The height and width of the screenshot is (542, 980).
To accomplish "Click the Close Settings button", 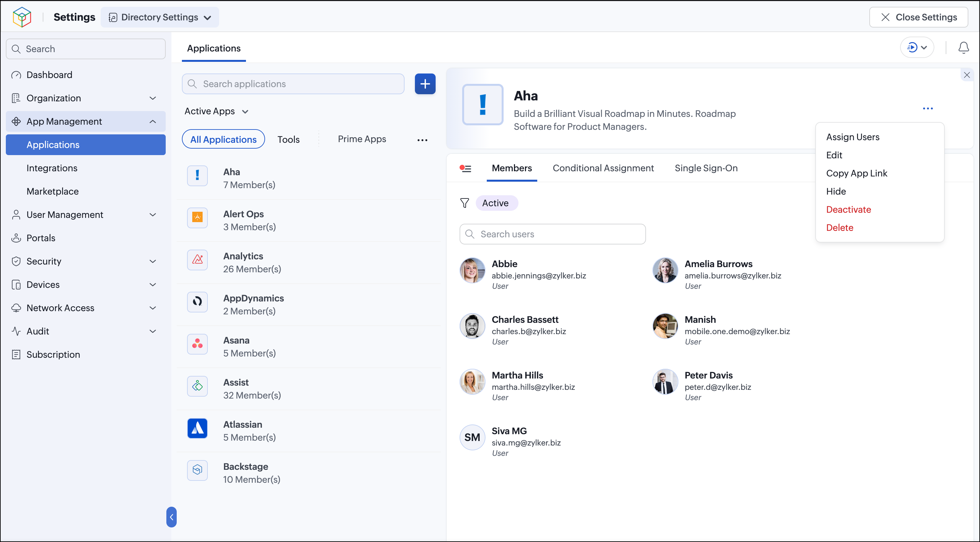I will pos(919,17).
